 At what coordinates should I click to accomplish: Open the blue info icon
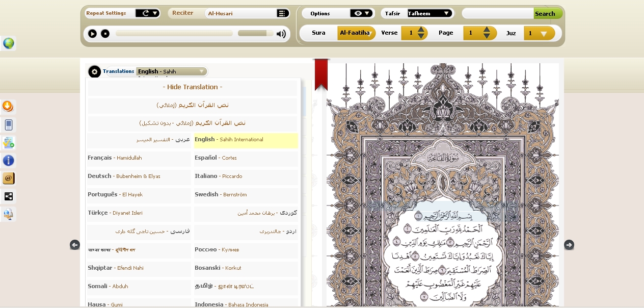8,161
